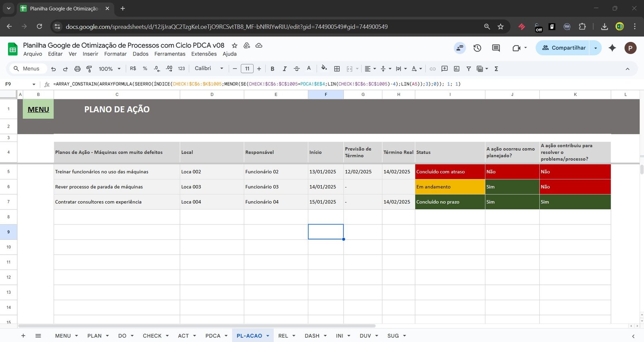Expand the 100% zoom dropdown
The height and width of the screenshot is (342, 644).
109,69
